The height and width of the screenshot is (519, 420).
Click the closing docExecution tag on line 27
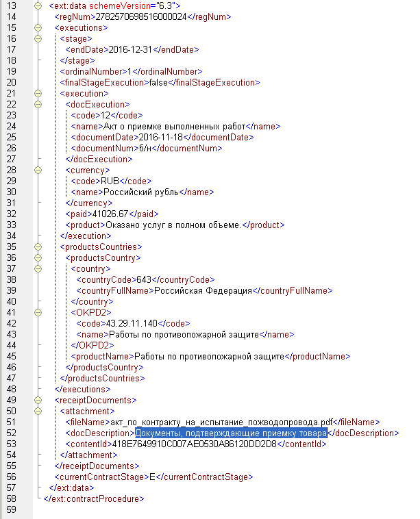[x=99, y=160]
